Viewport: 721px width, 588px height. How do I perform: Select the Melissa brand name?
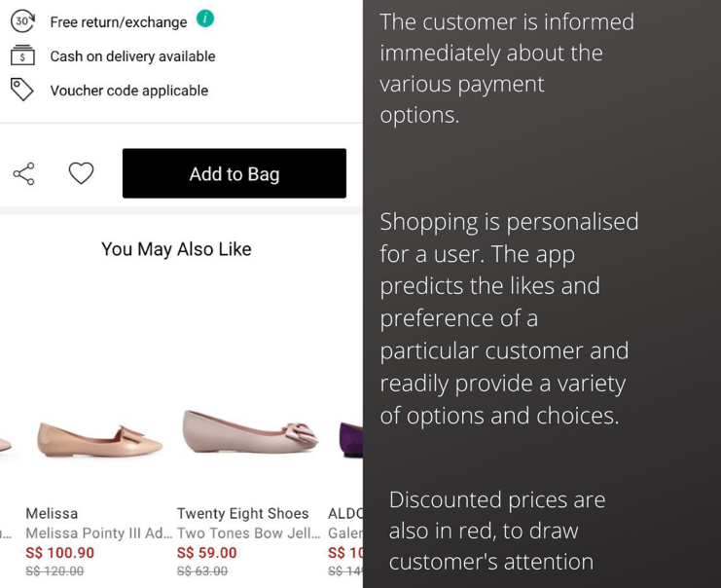[x=52, y=513]
